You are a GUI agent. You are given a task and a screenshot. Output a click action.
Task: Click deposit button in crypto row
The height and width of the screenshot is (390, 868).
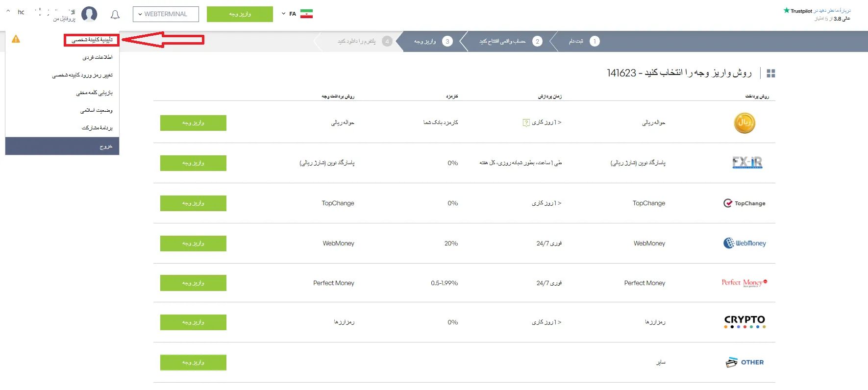pyautogui.click(x=193, y=322)
